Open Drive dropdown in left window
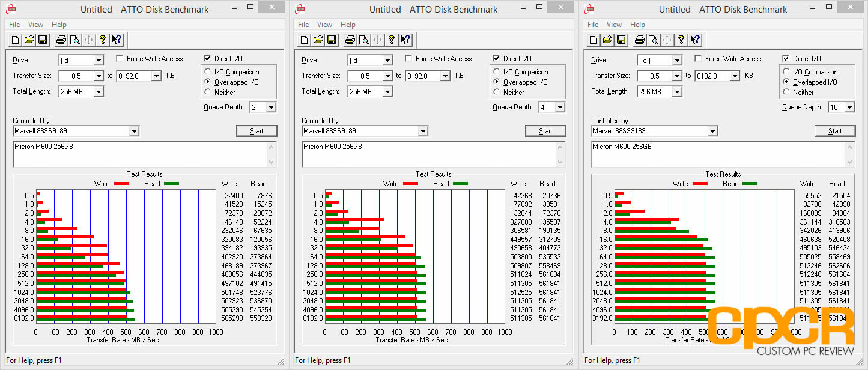Screen dimensions: 868x370 99,61
